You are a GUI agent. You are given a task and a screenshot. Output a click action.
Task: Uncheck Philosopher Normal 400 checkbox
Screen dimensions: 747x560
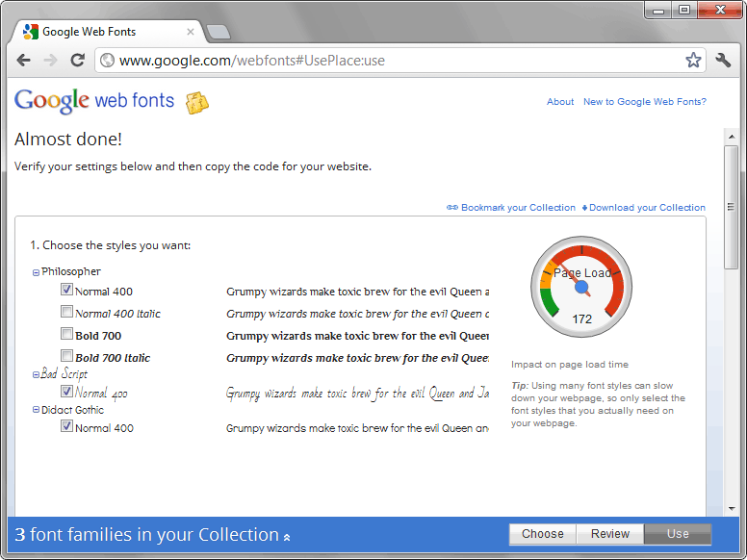click(x=66, y=290)
